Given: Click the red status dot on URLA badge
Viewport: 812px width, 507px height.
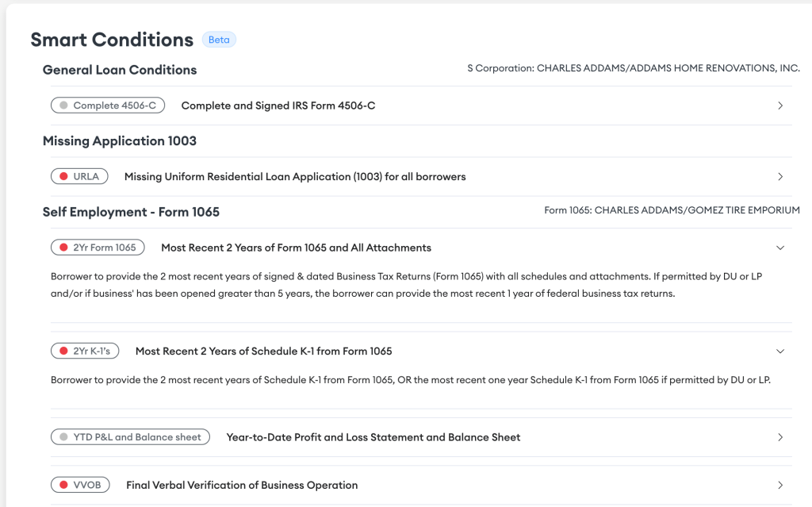Looking at the screenshot, I should 64,175.
